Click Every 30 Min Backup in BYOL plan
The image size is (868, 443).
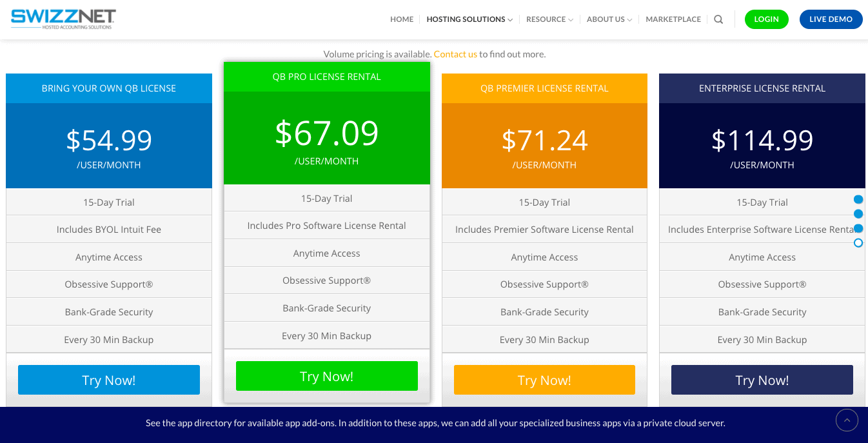point(109,340)
